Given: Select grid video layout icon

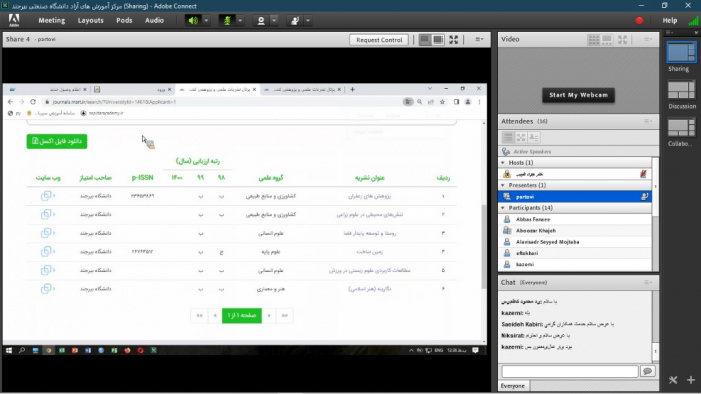Looking at the screenshot, I should pyautogui.click(x=594, y=39).
